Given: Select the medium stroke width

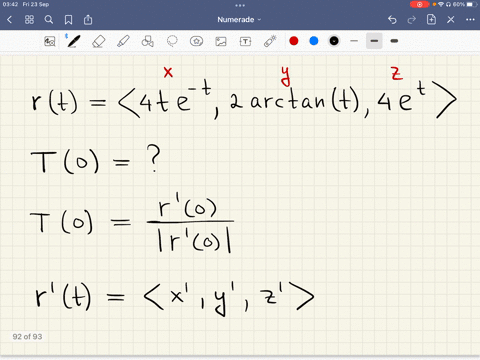Looking at the screenshot, I should click(x=374, y=41).
